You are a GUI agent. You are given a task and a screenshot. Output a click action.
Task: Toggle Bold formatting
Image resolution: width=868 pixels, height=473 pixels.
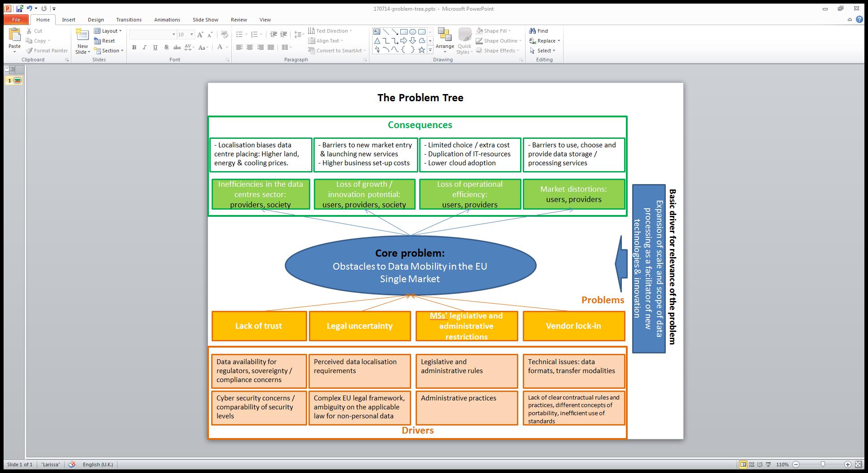tap(134, 47)
